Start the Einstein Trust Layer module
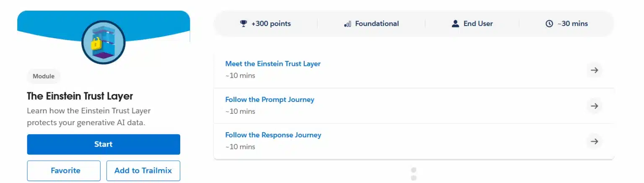This screenshot has height=183, width=644. point(104,144)
